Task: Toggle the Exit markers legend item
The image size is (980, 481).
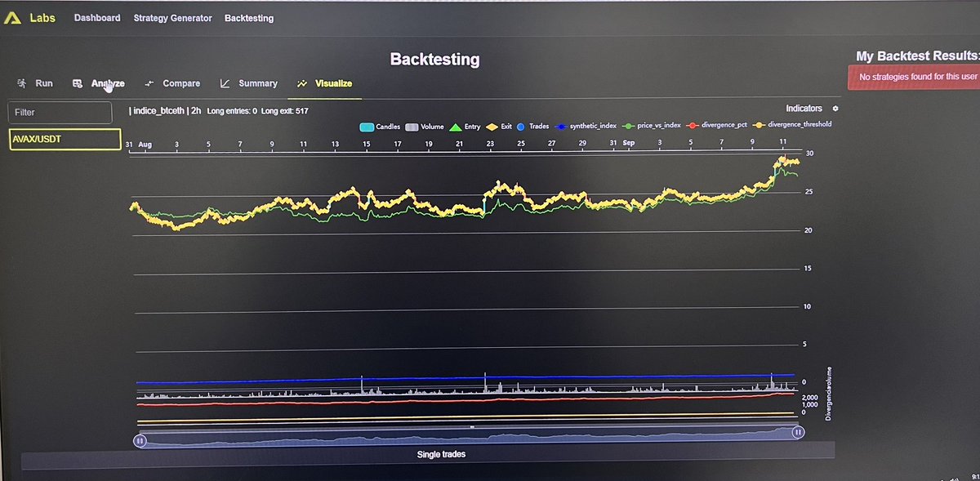Action: point(499,127)
